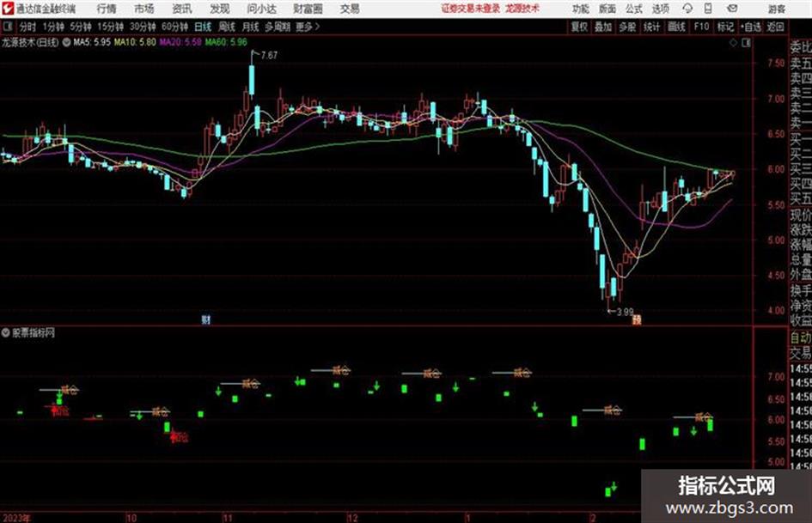Image resolution: width=812 pixels, height=523 pixels.
Task: Switch chart period to 周线
Action: [x=226, y=27]
